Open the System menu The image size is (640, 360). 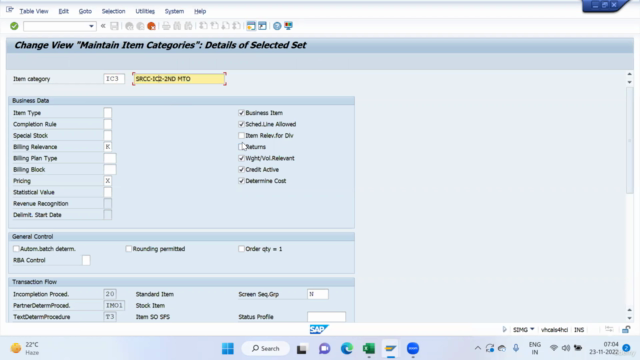[174, 11]
